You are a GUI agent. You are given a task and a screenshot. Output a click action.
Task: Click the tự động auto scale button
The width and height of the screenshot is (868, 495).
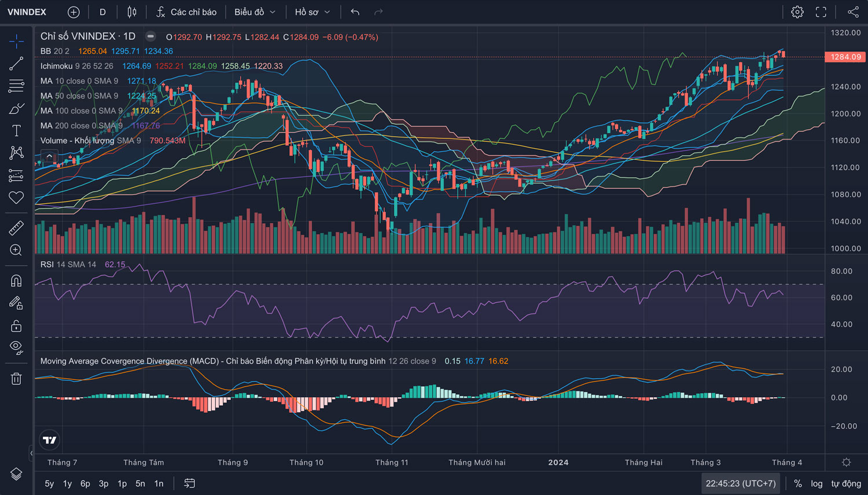click(845, 483)
